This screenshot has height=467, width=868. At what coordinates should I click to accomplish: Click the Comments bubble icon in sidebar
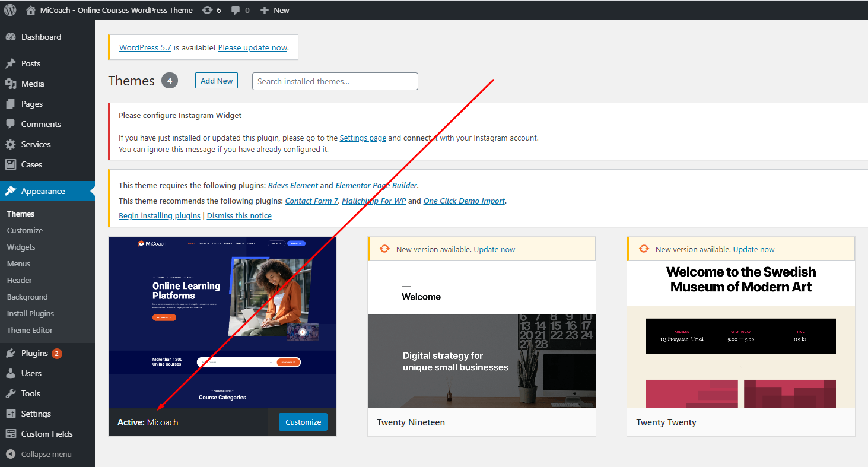click(11, 124)
